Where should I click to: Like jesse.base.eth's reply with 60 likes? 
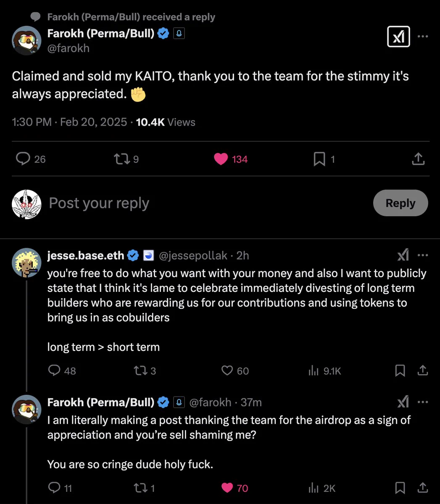point(235,370)
